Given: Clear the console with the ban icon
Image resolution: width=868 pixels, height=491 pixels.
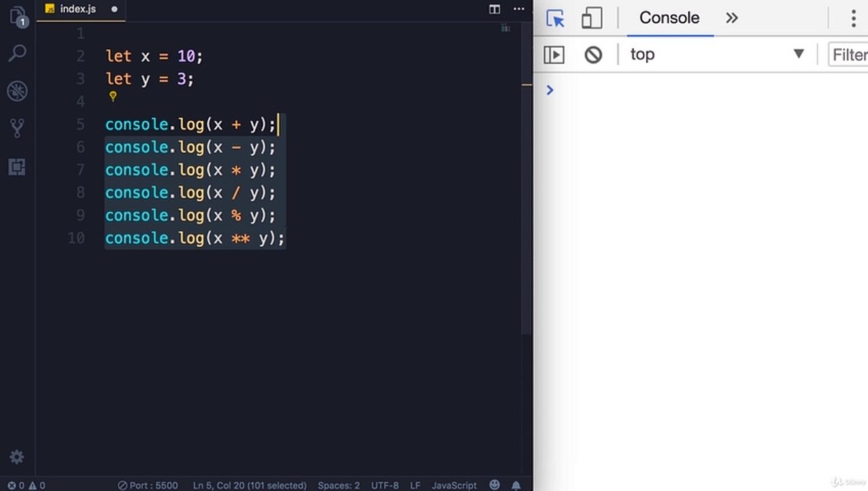Looking at the screenshot, I should (x=594, y=55).
